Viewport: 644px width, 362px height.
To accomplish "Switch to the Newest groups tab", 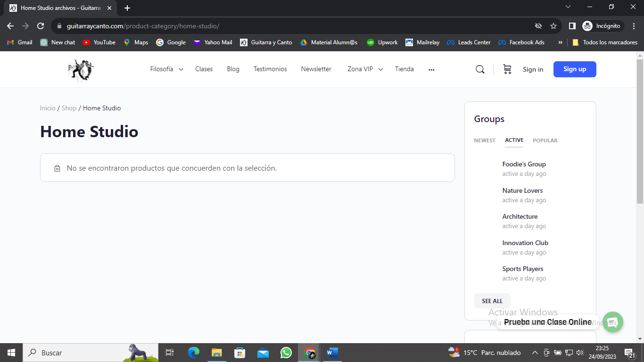I will [485, 140].
